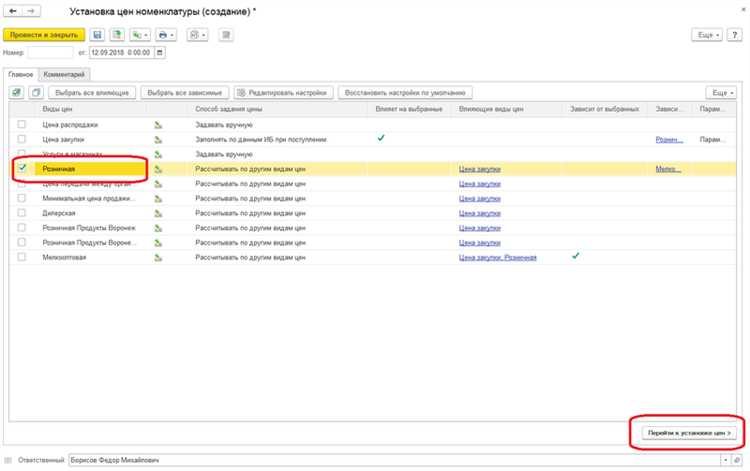Open the dependent-price link in the Розничная row
Image resolution: width=750 pixels, height=471 pixels.
point(668,169)
